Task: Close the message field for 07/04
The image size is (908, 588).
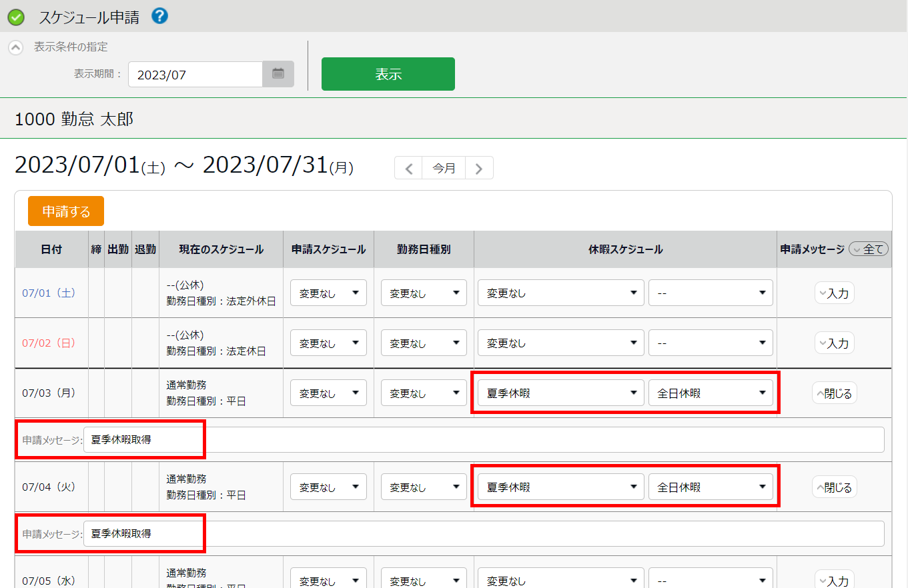Action: point(834,487)
